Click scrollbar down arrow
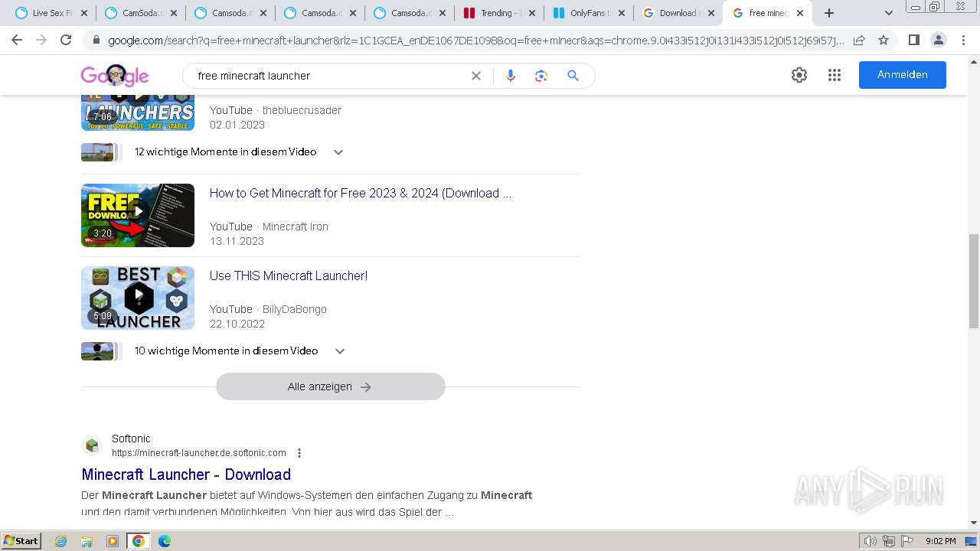Viewport: 980px width, 551px height. [974, 523]
